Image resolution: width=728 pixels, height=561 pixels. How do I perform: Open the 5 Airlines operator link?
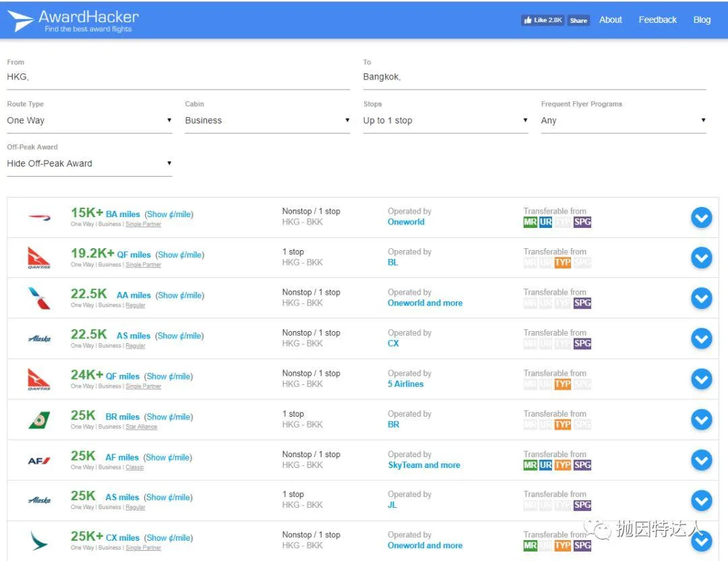pos(406,384)
